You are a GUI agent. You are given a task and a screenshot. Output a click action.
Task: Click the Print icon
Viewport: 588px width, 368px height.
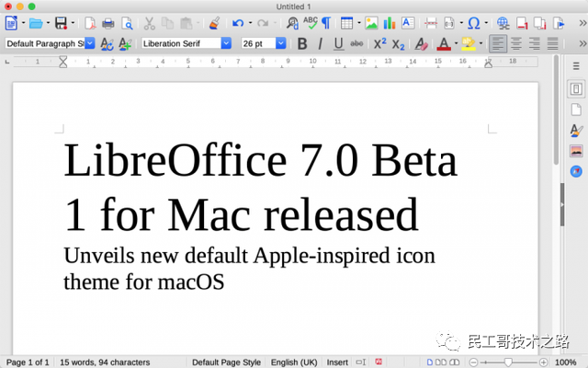point(108,23)
